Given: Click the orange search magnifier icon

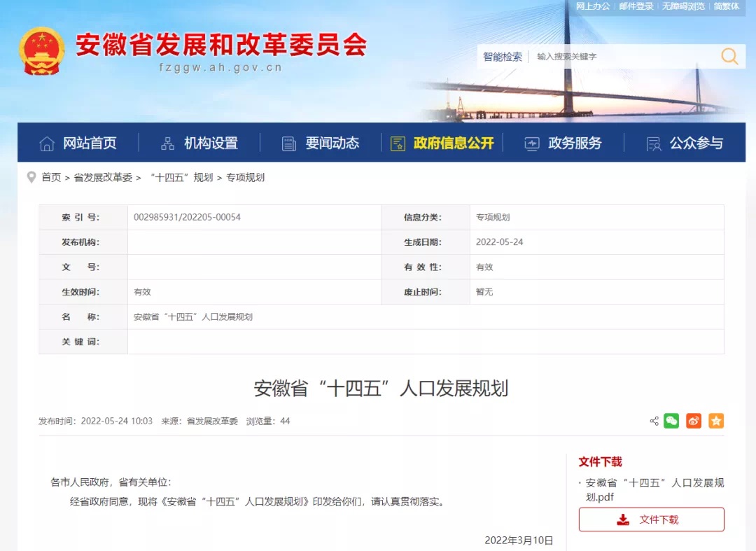Looking at the screenshot, I should (x=729, y=57).
